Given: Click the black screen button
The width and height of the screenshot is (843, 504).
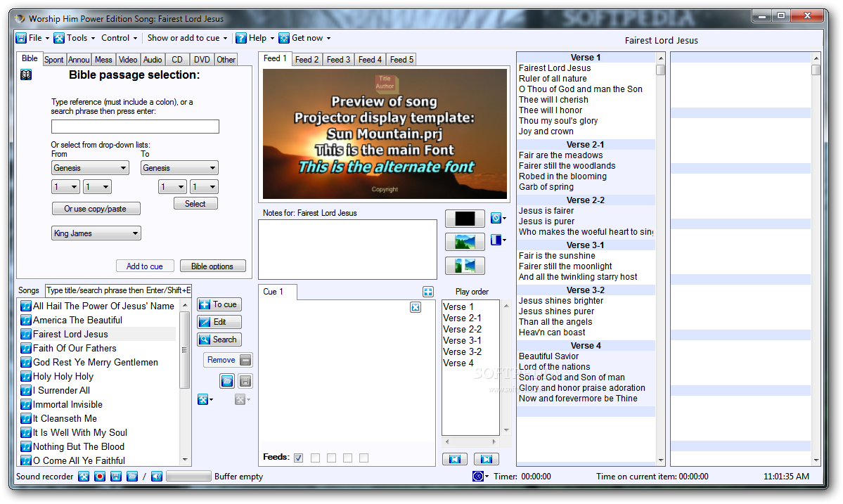Looking at the screenshot, I should click(x=465, y=219).
